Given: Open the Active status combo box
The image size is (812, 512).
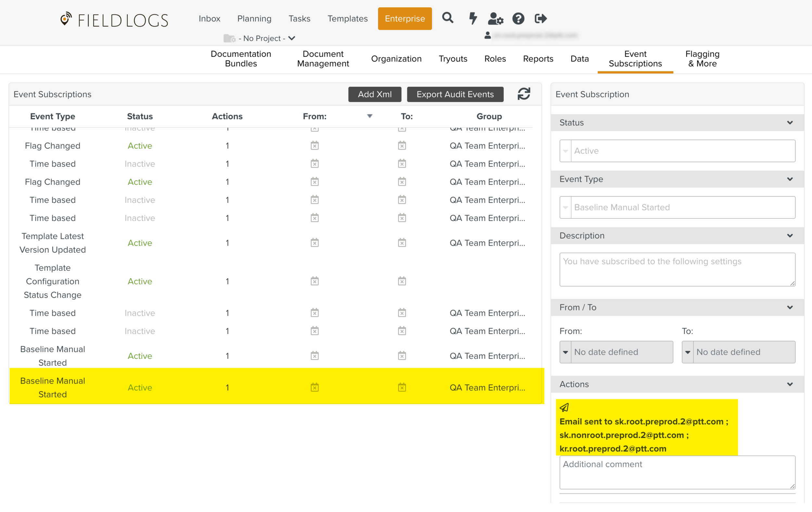Looking at the screenshot, I should point(677,151).
